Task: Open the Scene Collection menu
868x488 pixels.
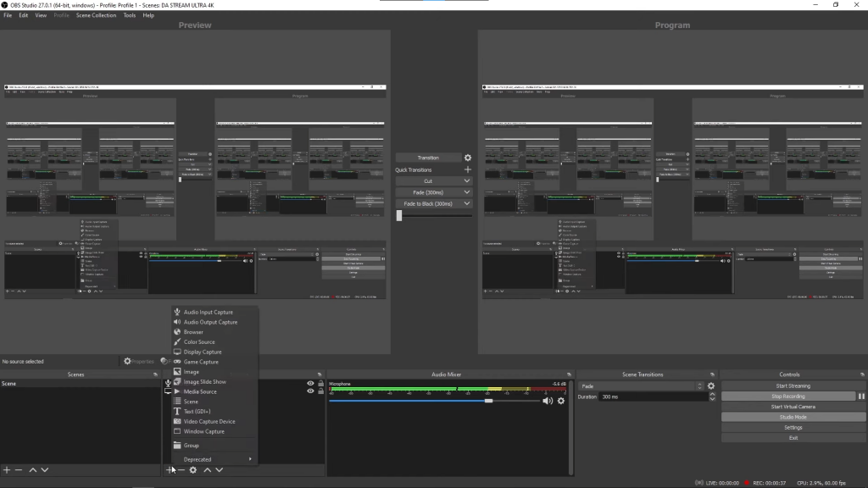Action: [x=96, y=15]
